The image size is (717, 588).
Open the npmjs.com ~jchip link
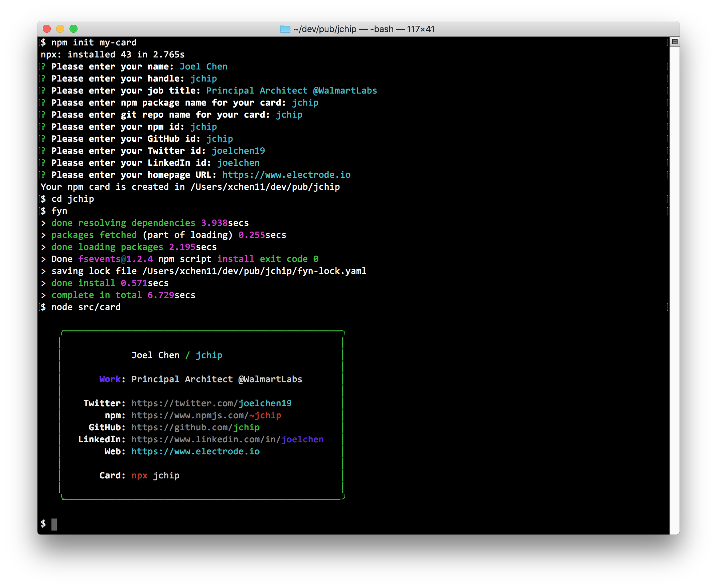[x=206, y=415]
